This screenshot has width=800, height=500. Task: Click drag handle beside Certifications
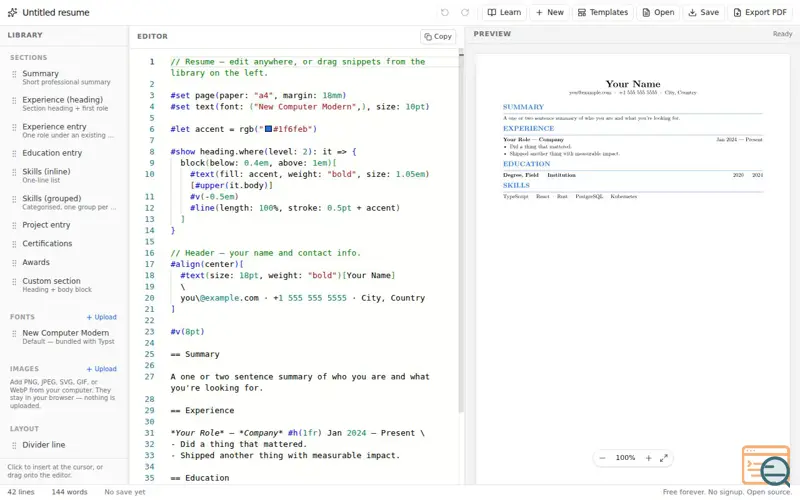[14, 244]
